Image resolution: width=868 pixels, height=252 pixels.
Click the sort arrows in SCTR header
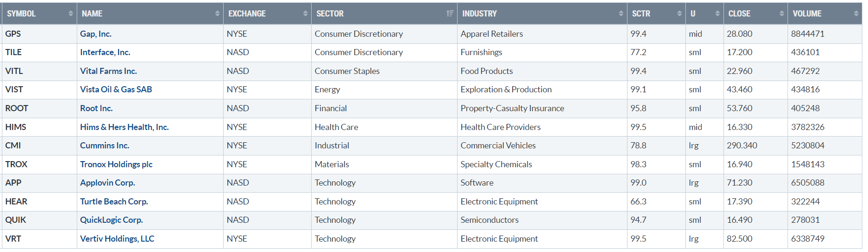(679, 14)
